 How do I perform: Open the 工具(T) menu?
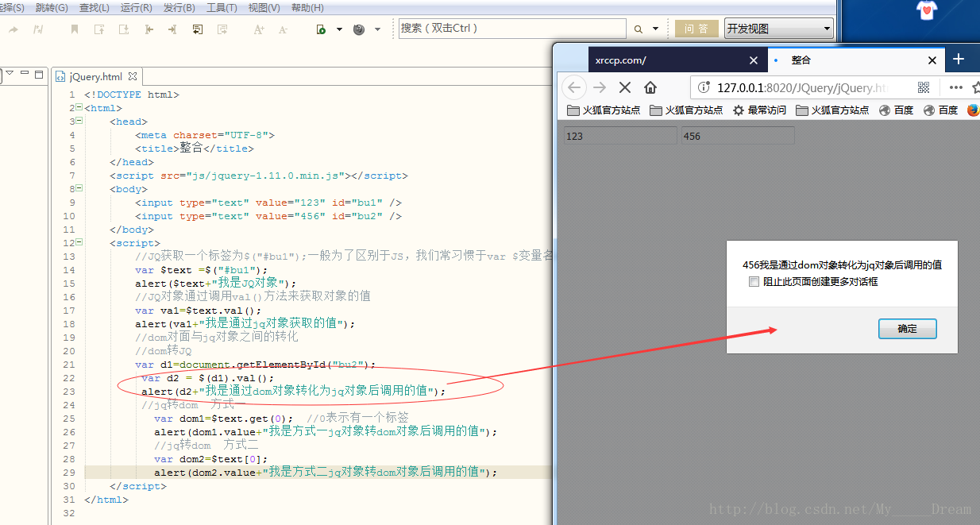(x=222, y=8)
